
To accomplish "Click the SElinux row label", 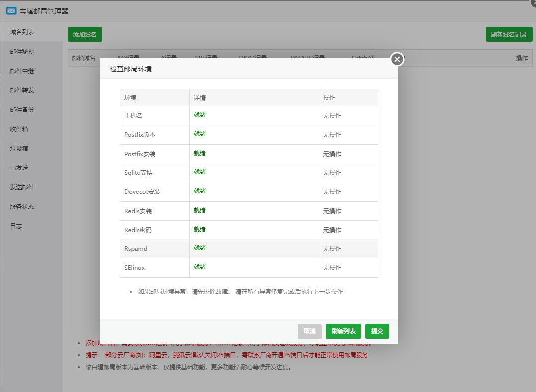I will pyautogui.click(x=135, y=267).
